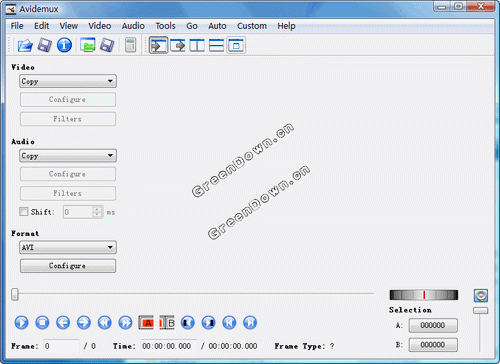The width and height of the screenshot is (500, 364).
Task: Start playback with the Play button
Action: (22, 323)
